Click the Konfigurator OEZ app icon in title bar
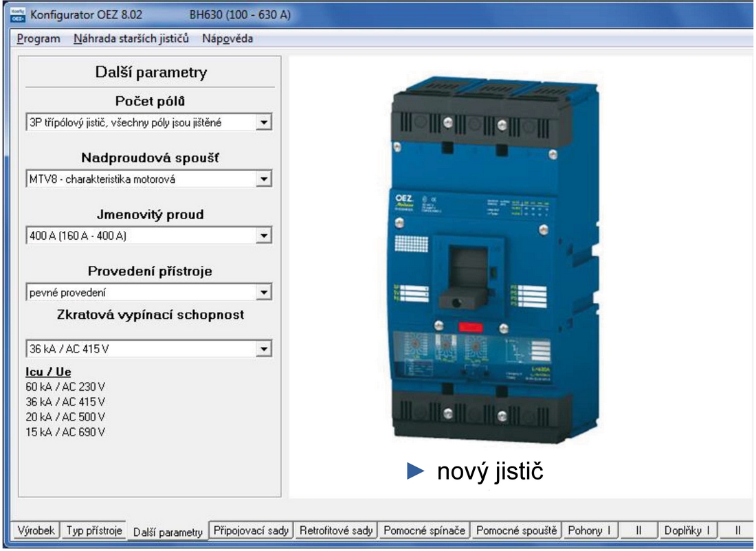The image size is (756, 551). click(18, 14)
